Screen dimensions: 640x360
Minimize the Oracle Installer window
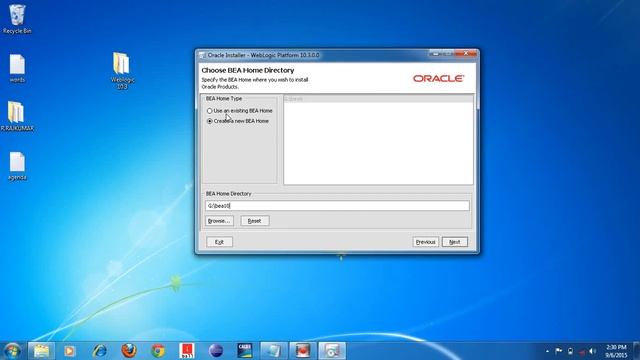tap(435, 53)
